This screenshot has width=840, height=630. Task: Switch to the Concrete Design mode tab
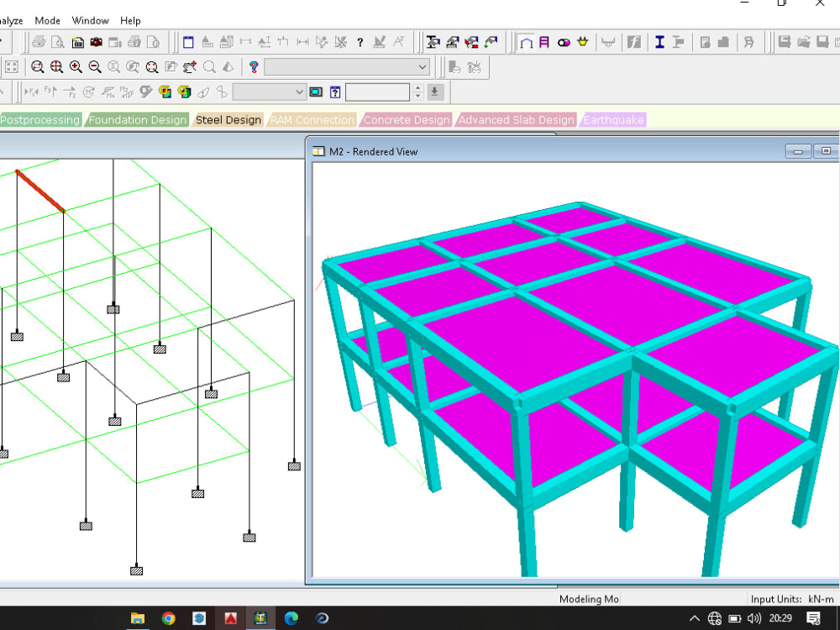[407, 119]
